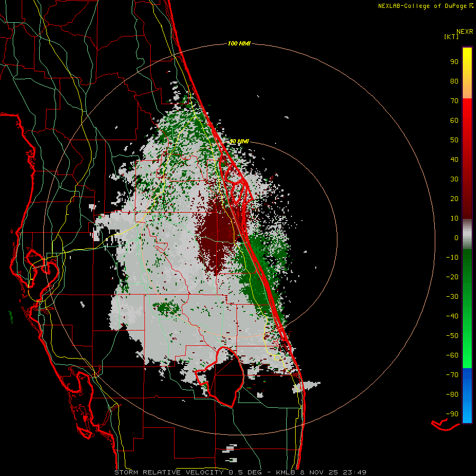Click the 0 value on velocity scale
Screen dimensions: 476x476
tap(456, 238)
